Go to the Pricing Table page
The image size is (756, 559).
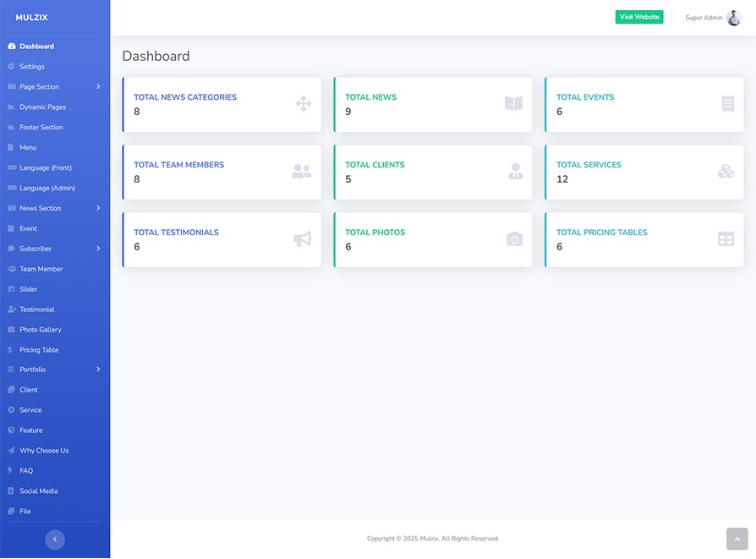pyautogui.click(x=39, y=350)
